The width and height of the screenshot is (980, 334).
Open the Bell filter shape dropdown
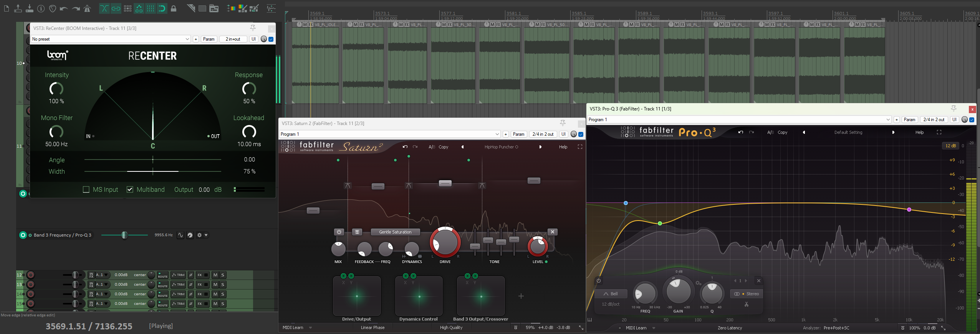pyautogui.click(x=611, y=294)
